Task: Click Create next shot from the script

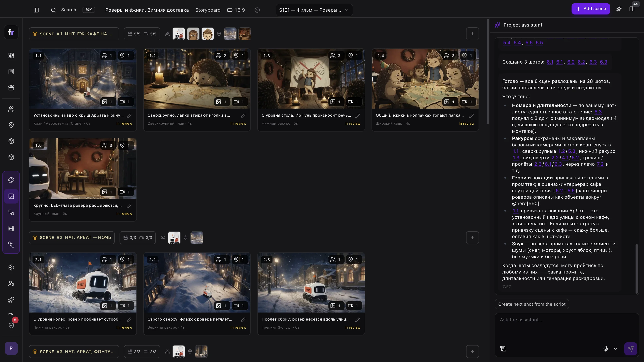Action: click(532, 304)
